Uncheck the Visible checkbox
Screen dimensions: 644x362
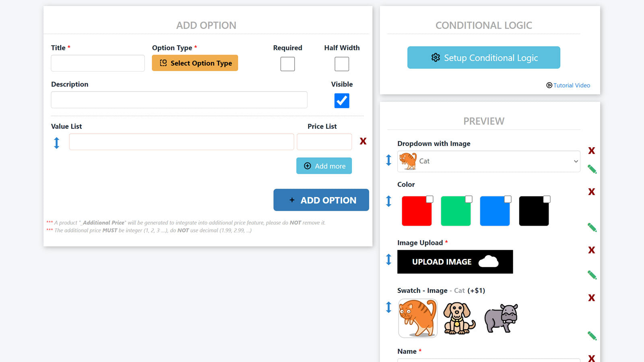342,101
